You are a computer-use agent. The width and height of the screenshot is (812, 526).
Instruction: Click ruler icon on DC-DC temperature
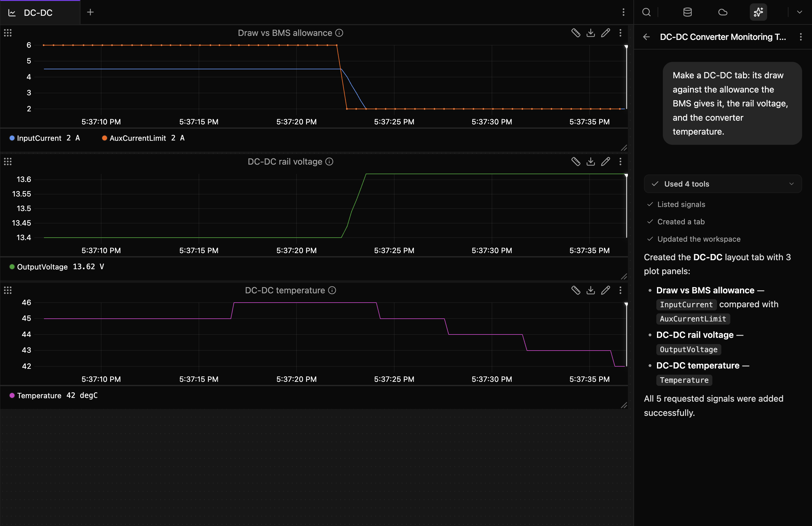pyautogui.click(x=576, y=290)
